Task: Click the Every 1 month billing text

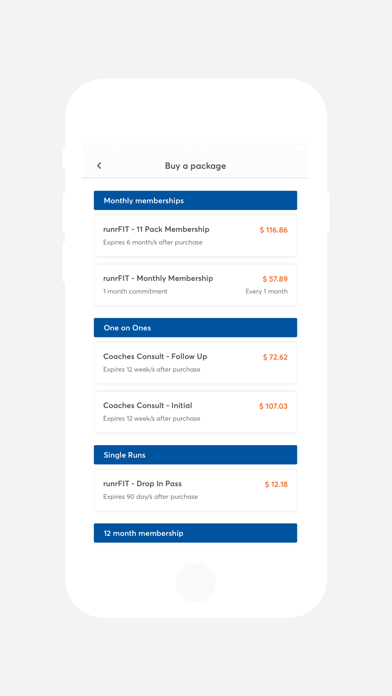Action: click(266, 292)
